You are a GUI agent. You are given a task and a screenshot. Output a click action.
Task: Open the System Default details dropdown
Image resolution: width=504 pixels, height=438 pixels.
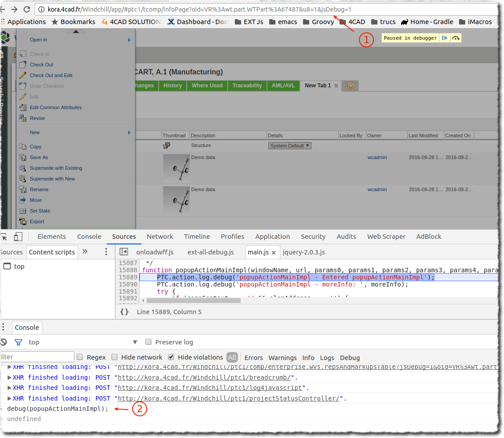click(x=290, y=146)
